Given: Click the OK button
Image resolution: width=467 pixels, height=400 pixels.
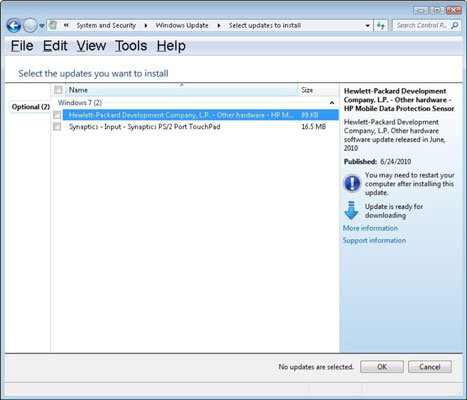Looking at the screenshot, I should [382, 367].
